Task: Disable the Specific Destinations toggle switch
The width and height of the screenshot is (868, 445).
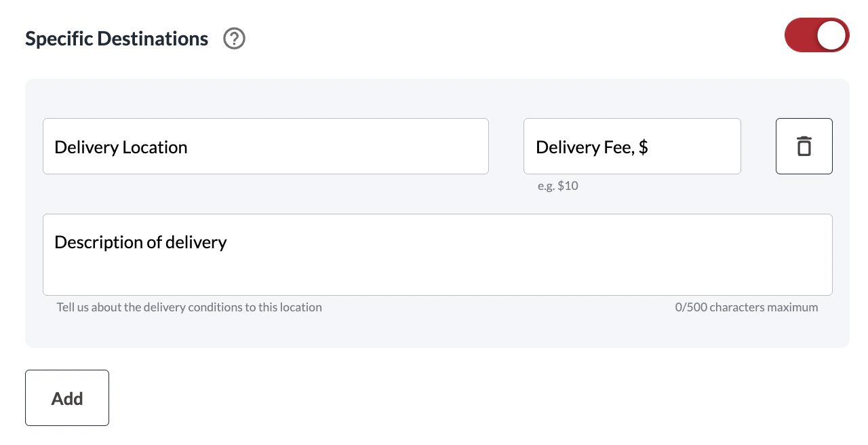Action: tap(816, 35)
